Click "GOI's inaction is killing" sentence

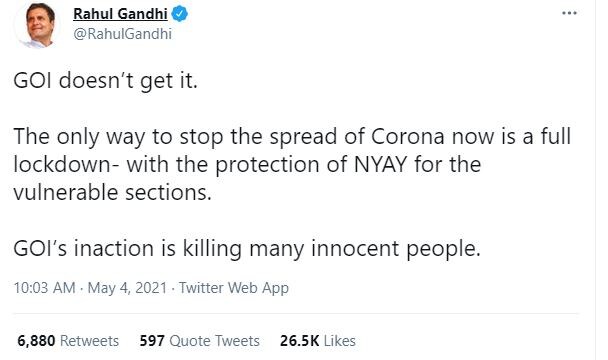click(x=247, y=248)
